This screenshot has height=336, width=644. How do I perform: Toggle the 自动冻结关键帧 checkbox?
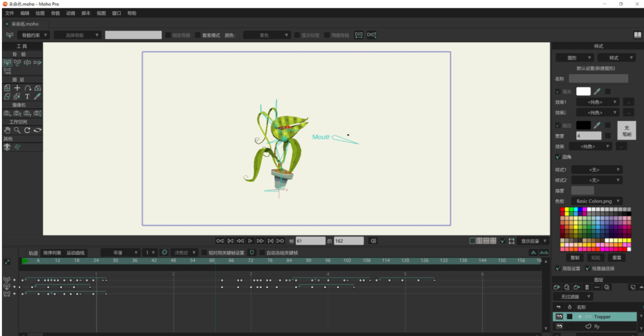pos(262,252)
